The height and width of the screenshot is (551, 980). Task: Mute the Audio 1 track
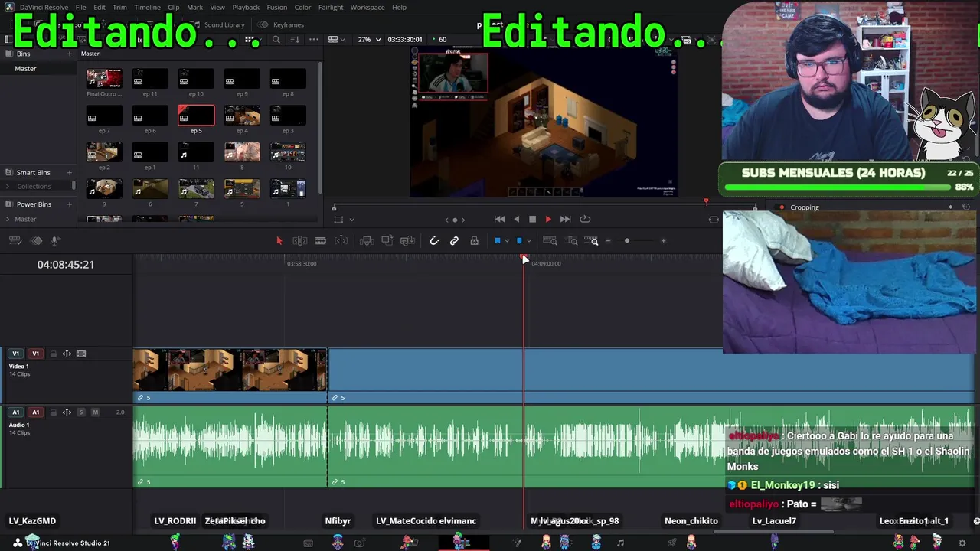[x=95, y=412]
